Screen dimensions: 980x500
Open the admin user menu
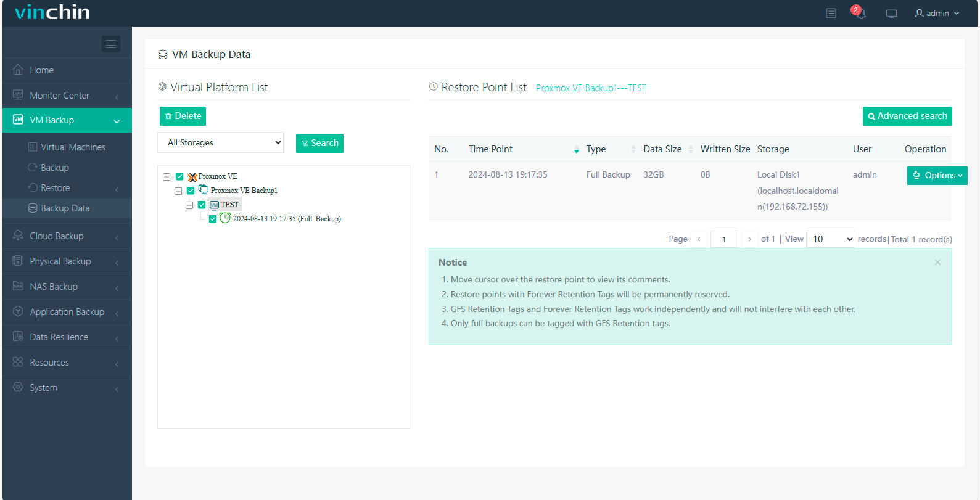tap(937, 13)
